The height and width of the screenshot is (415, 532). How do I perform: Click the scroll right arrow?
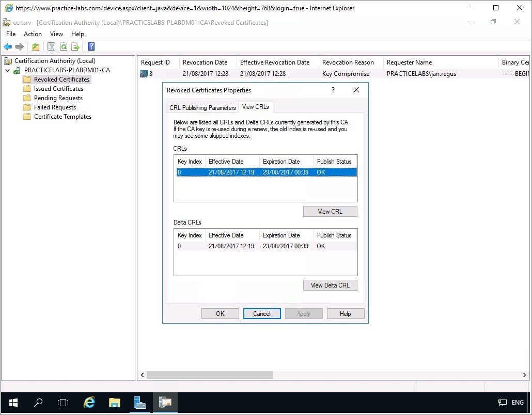[525, 375]
